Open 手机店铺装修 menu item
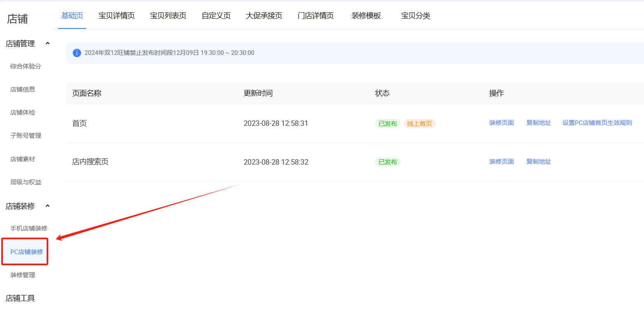The image size is (644, 316). coord(29,228)
